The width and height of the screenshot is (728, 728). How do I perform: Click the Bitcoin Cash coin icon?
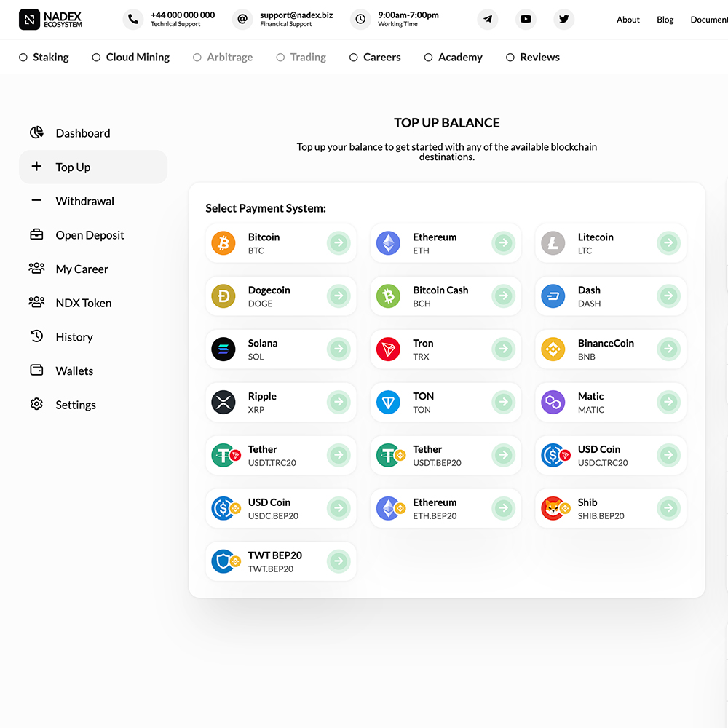coord(388,296)
